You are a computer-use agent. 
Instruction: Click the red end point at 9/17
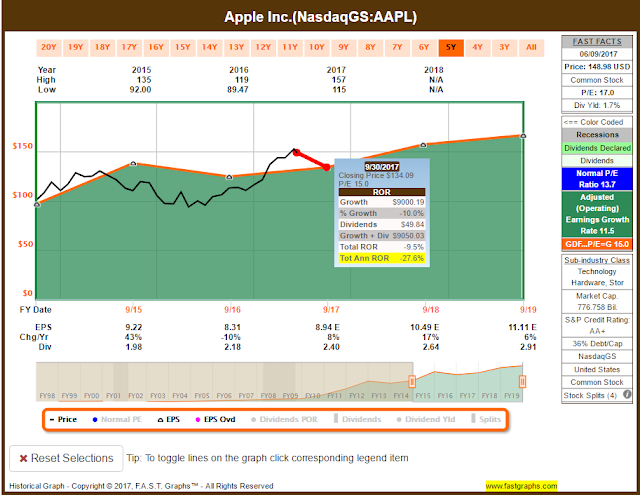click(327, 167)
